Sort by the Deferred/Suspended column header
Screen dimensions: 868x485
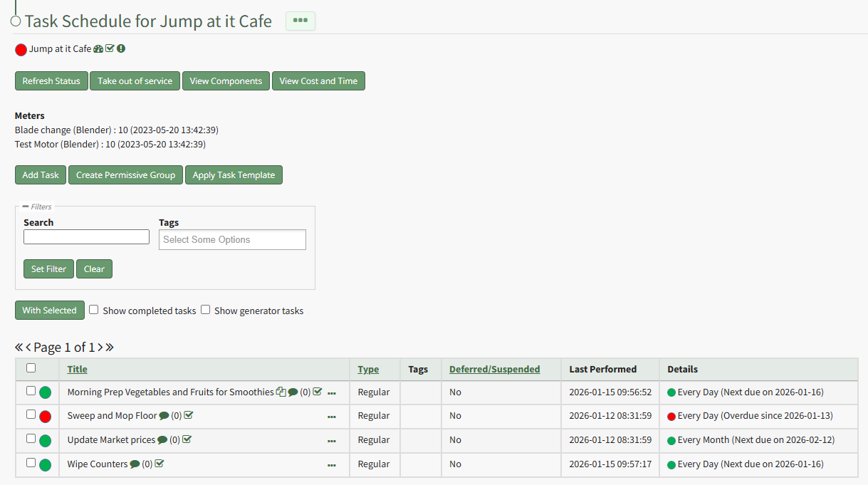point(494,370)
